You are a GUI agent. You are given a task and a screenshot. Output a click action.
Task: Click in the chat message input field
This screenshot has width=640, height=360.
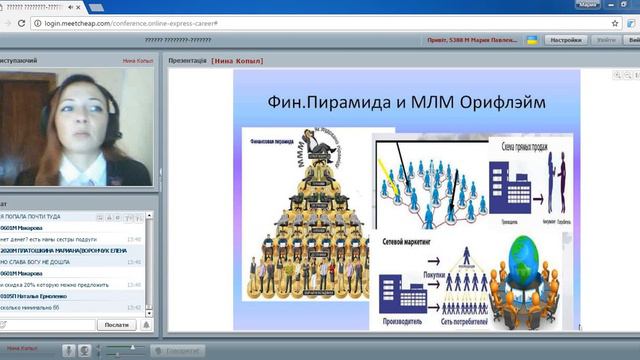tap(47, 325)
